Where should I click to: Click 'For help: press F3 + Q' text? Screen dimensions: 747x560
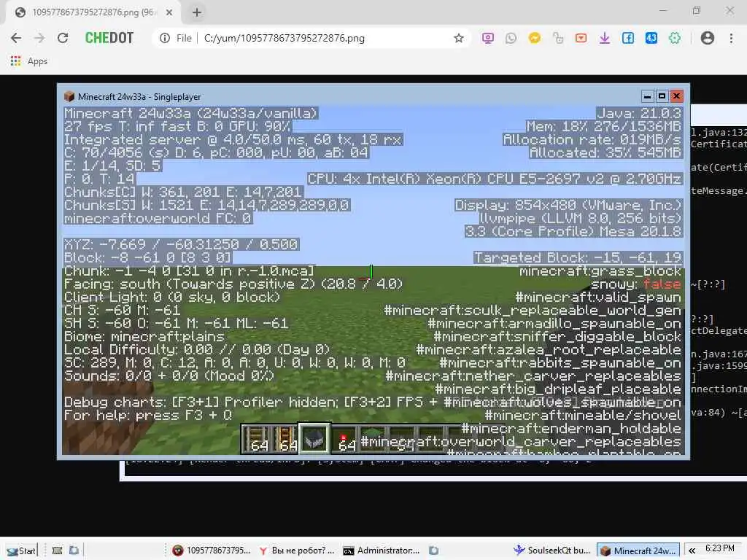148,415
